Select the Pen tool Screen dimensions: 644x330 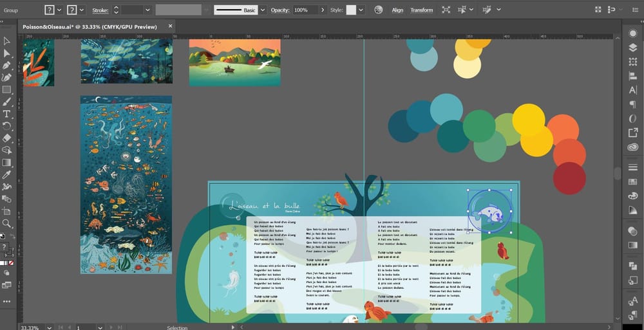[6, 65]
